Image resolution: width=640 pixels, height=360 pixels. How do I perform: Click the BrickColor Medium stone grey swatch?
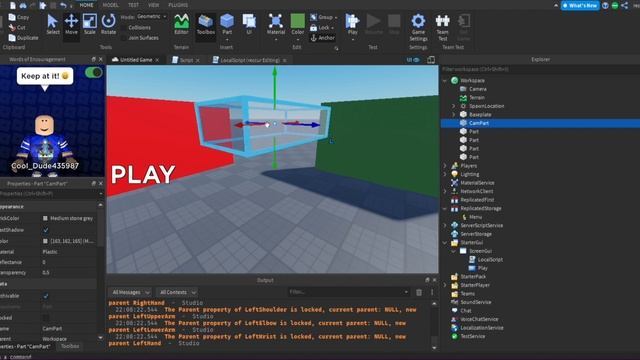pos(45,218)
